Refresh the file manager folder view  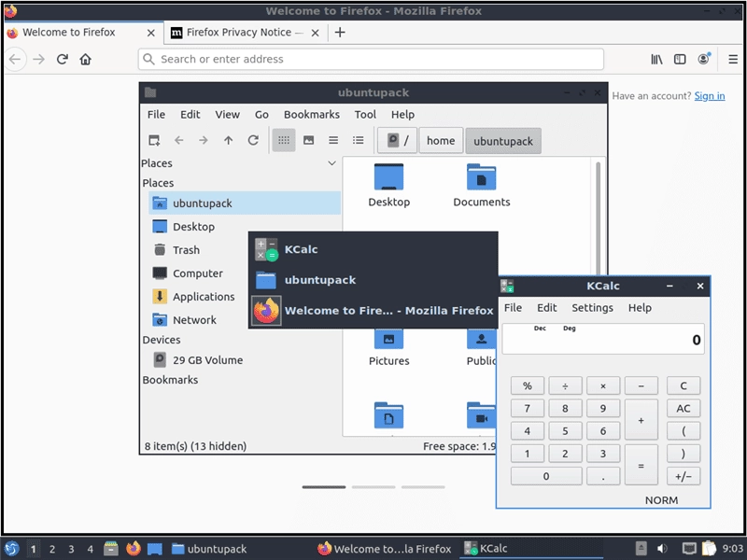tap(253, 140)
